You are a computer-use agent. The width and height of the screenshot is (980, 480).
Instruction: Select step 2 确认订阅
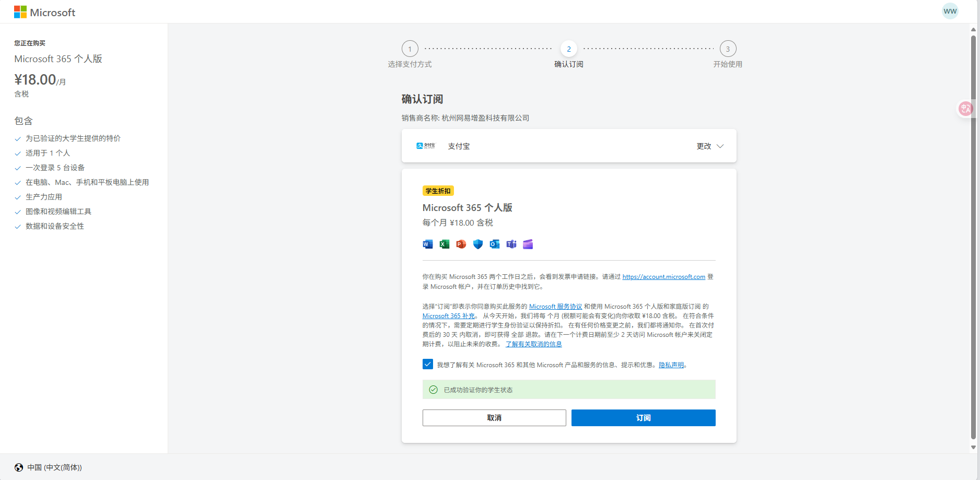[x=569, y=54]
